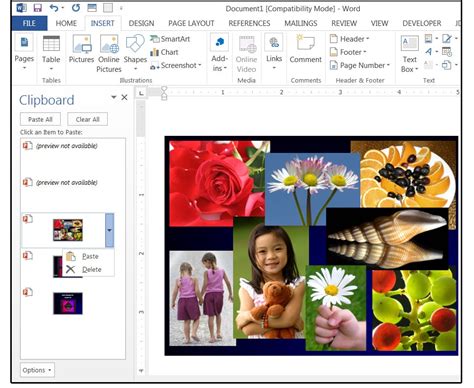Open the Add-ins button
474x388 pixels.
point(219,53)
